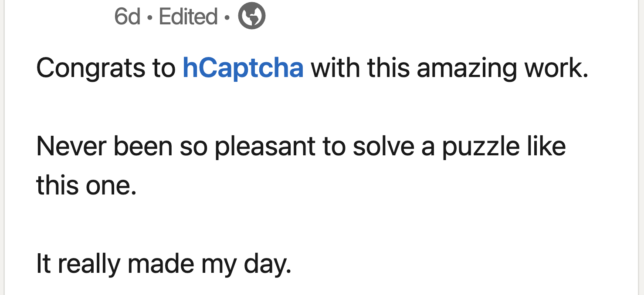This screenshot has height=295, width=644.
Task: Click the word "It" starting last line
Action: pyautogui.click(x=44, y=264)
